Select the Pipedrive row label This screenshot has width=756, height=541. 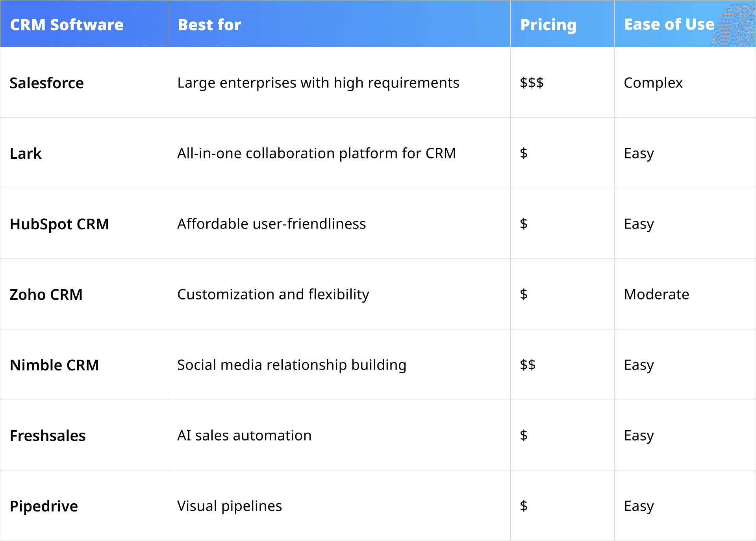pos(44,506)
